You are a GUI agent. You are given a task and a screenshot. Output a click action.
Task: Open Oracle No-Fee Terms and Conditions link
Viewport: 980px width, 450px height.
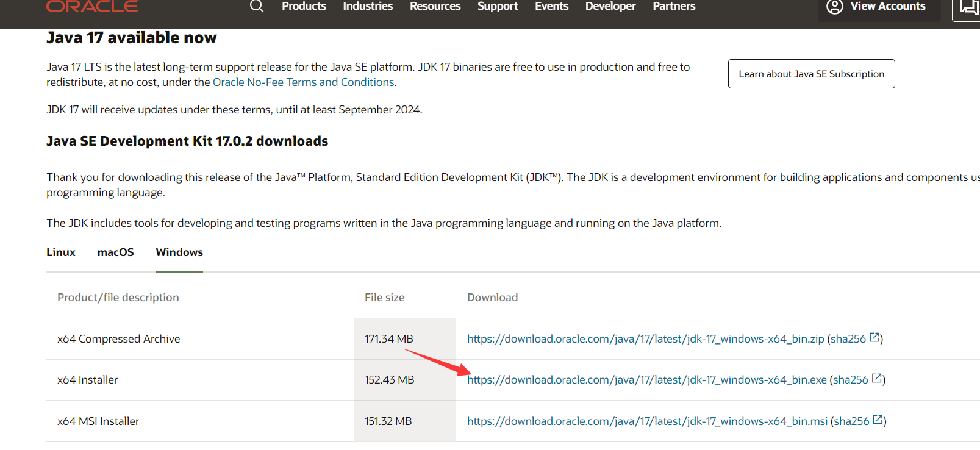[303, 82]
